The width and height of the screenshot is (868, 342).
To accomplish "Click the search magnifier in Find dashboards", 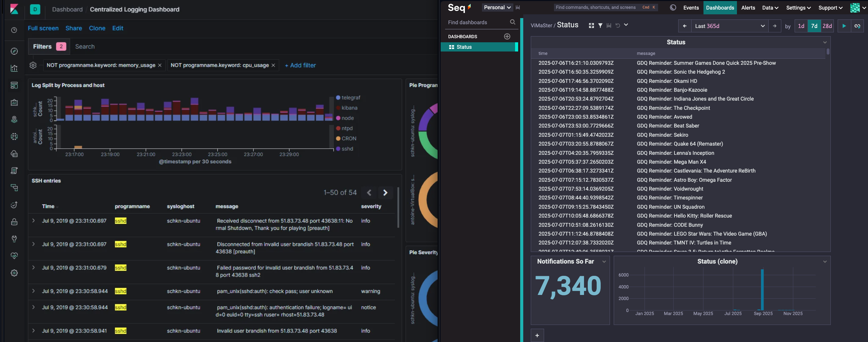I will point(512,22).
